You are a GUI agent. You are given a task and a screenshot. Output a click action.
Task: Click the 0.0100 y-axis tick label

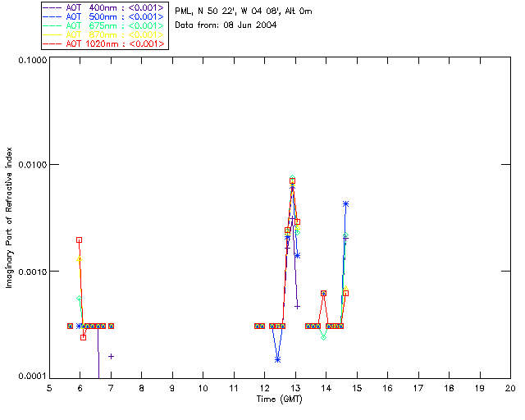33,165
